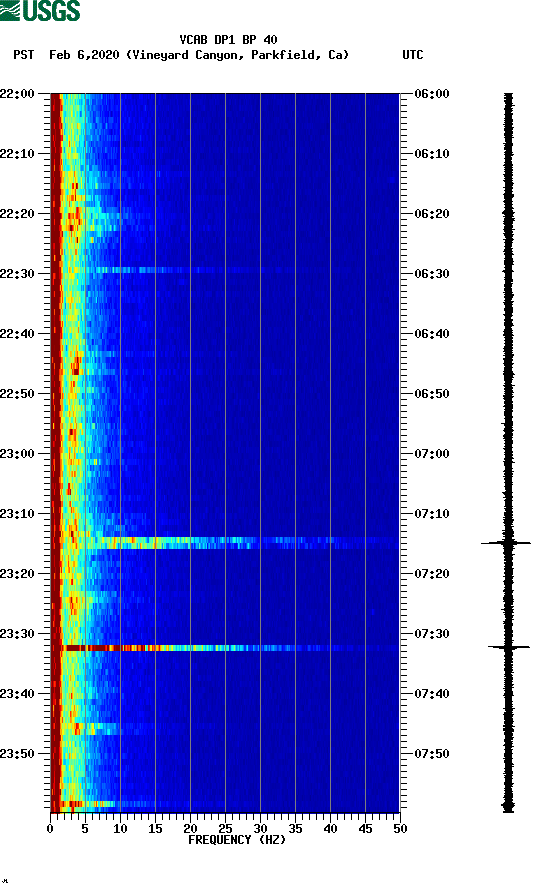The image size is (552, 892).
Task: Click the '30' frequency tick label
Action: [x=260, y=829]
